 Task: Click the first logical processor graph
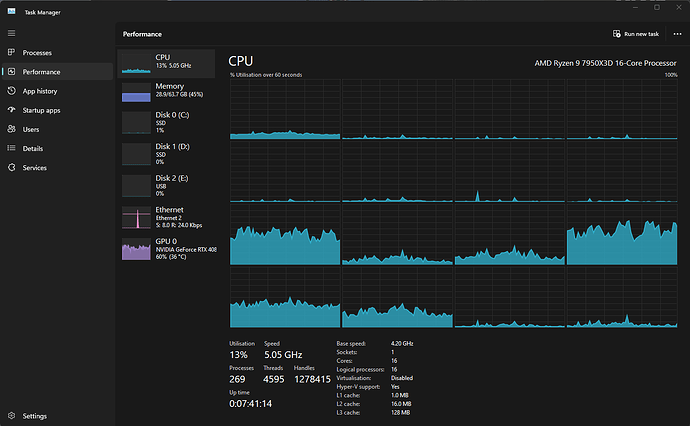coord(285,109)
